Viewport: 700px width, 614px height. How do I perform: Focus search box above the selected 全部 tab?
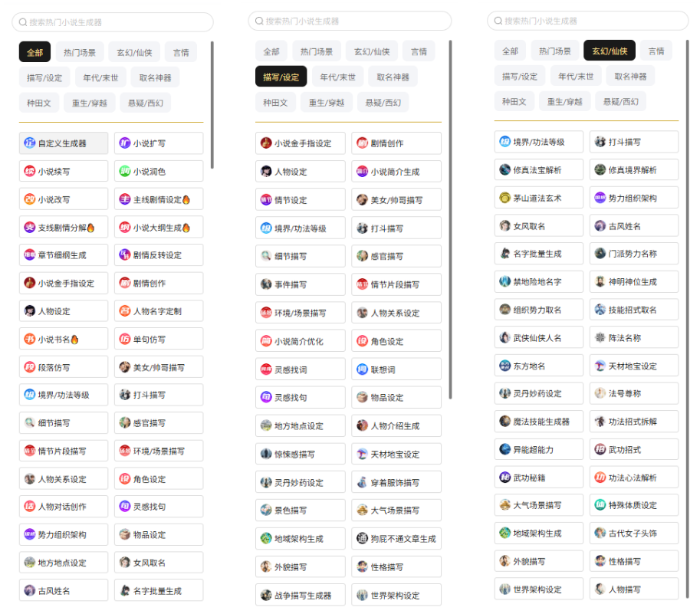(x=113, y=22)
